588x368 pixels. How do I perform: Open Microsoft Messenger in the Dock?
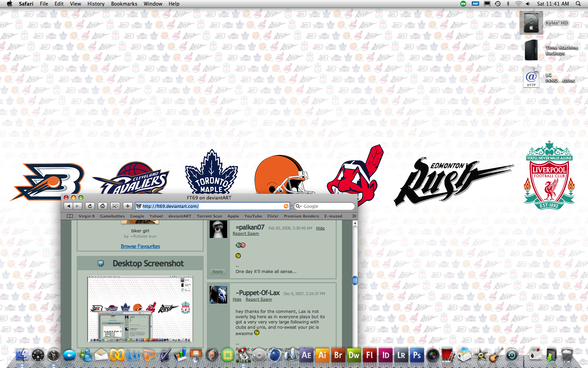pyautogui.click(x=86, y=355)
